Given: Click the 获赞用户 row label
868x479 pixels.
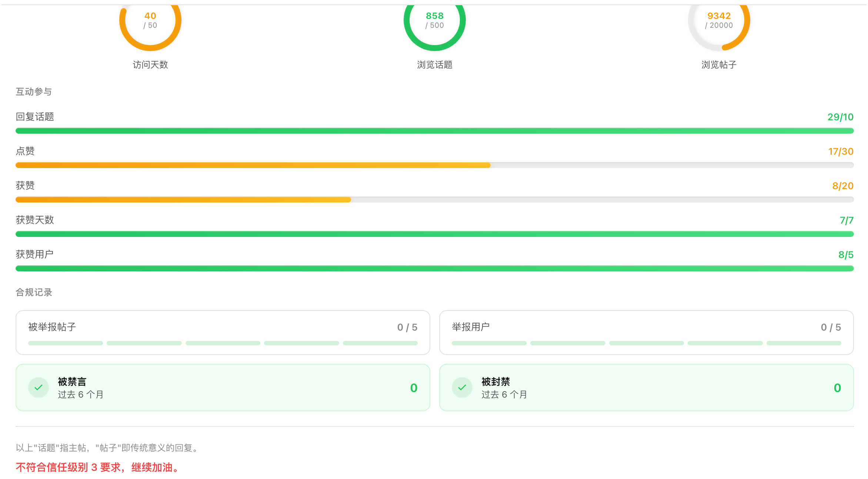Looking at the screenshot, I should pos(35,254).
